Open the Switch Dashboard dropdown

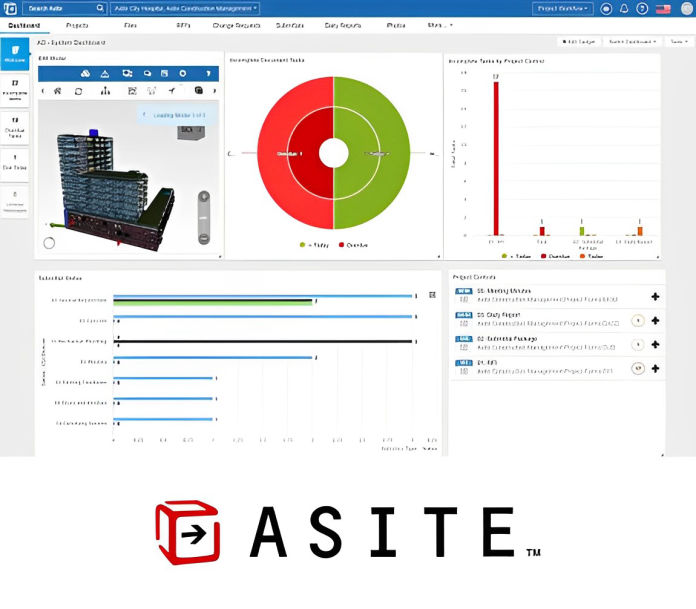click(634, 42)
